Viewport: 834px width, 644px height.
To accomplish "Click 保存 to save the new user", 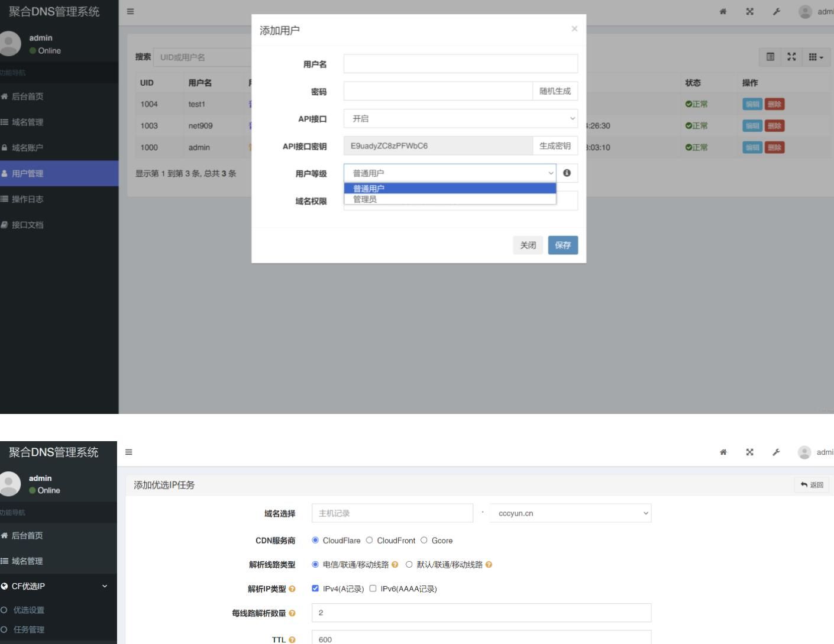I will pyautogui.click(x=563, y=245).
